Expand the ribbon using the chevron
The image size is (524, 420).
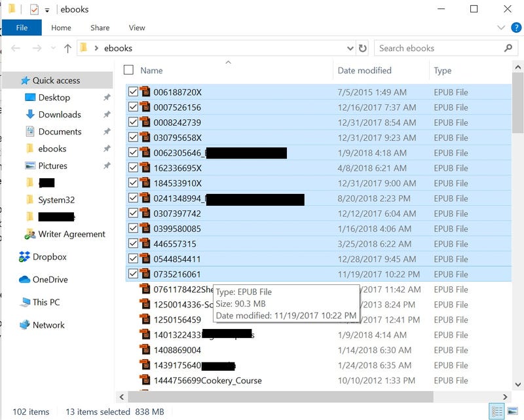(501, 28)
